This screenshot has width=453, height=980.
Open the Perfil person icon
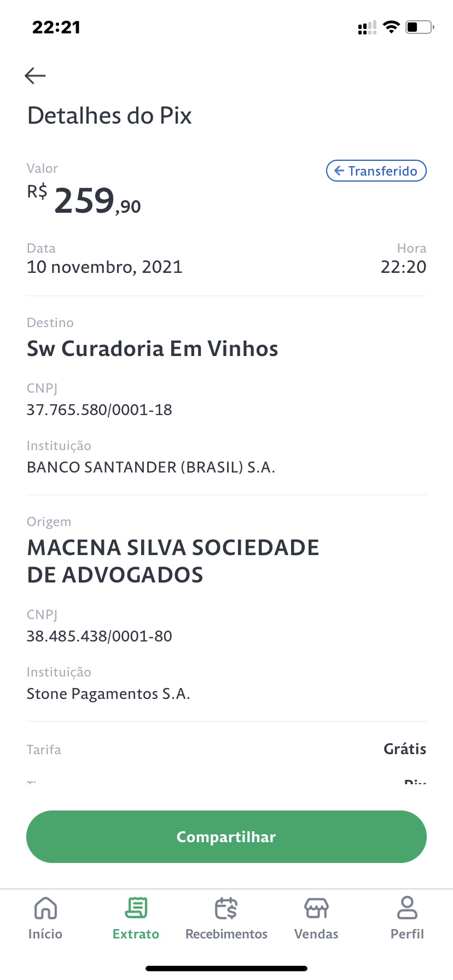[407, 908]
